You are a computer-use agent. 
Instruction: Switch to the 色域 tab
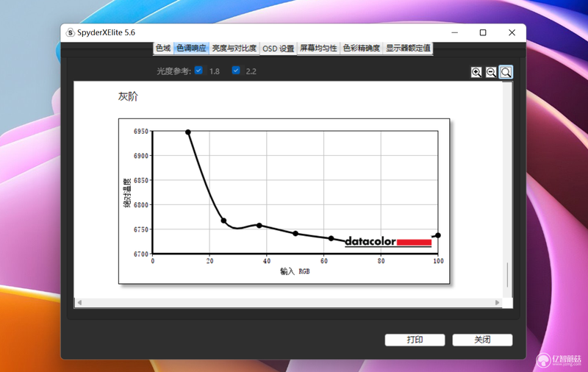coord(163,48)
